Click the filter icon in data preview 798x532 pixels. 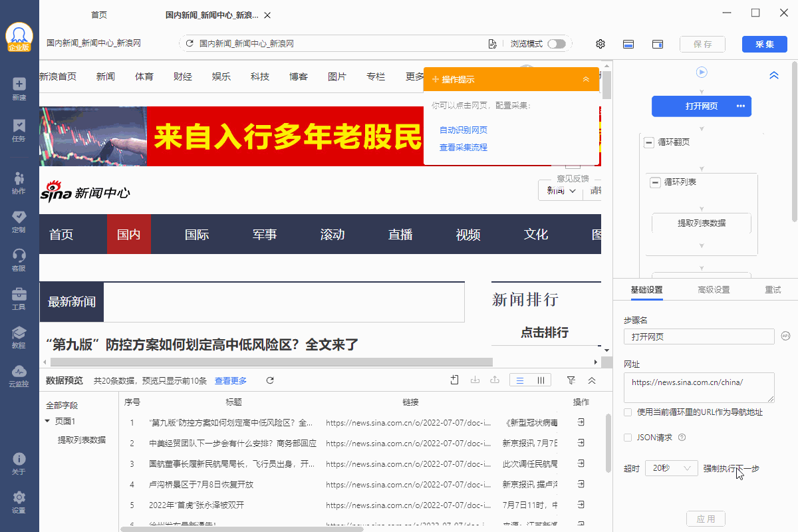(x=571, y=380)
